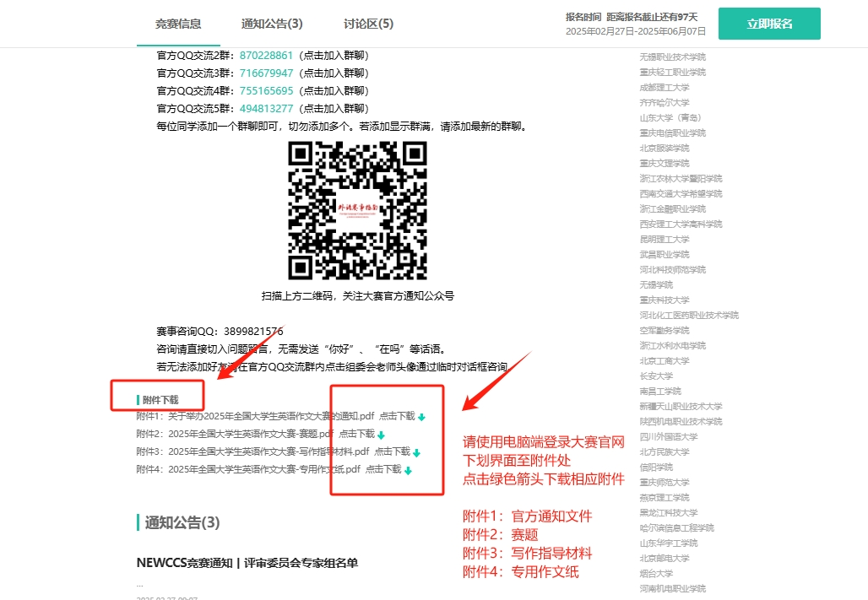
Task: Click the download arrow for 附件4 专用作文纸
Action: (408, 468)
